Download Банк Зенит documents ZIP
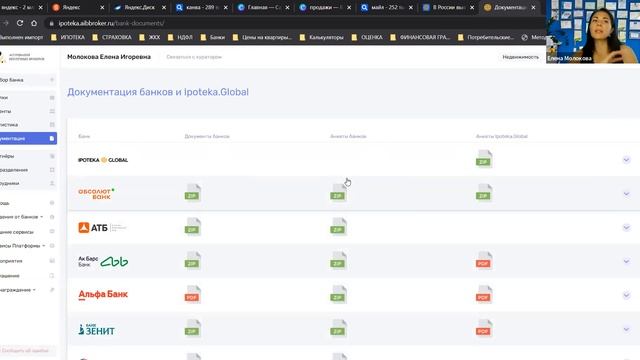 [193, 328]
